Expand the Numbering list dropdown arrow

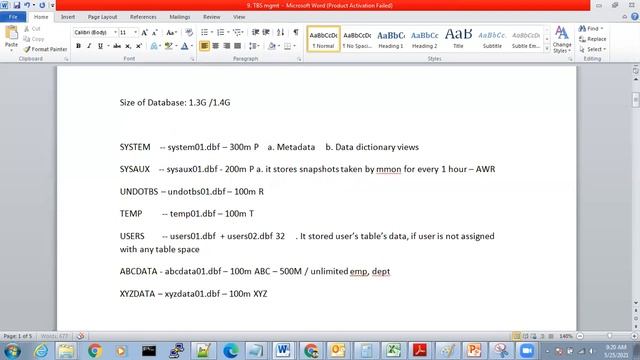point(228,32)
